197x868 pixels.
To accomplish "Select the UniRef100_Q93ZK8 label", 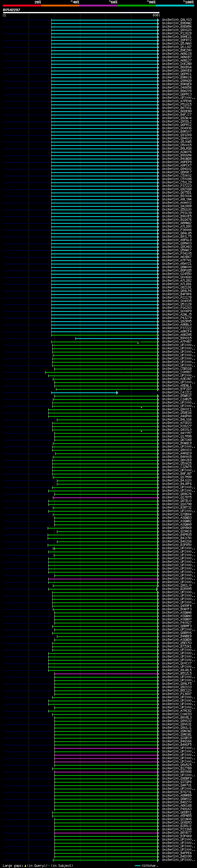I will click(x=176, y=135).
